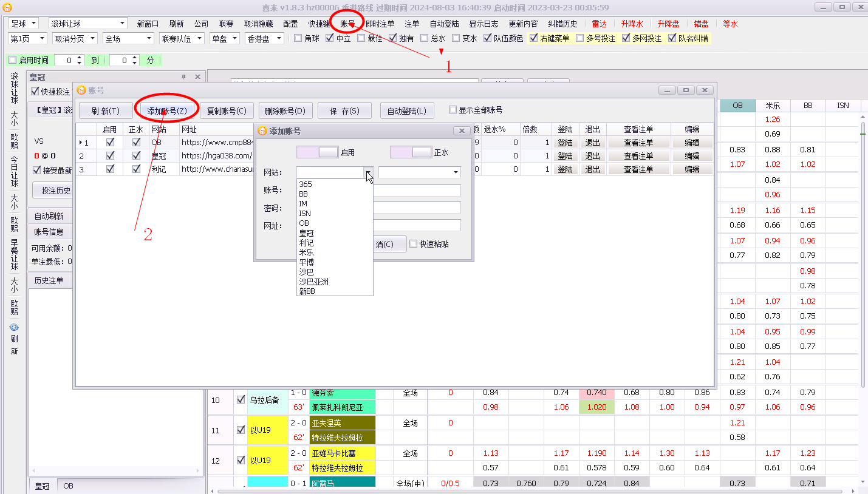
Task: Click 显示日志 in the menu bar
Action: coord(484,24)
